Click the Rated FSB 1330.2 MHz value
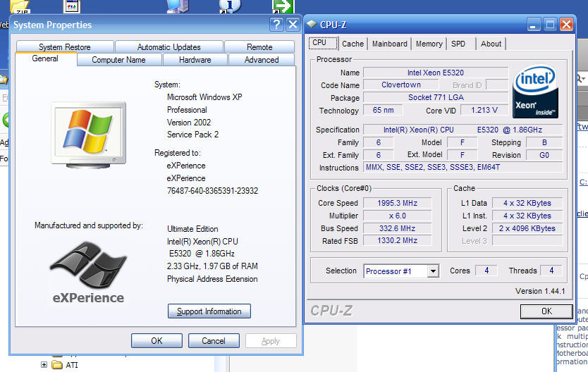Viewport: 588px width, 372px height. [x=397, y=240]
